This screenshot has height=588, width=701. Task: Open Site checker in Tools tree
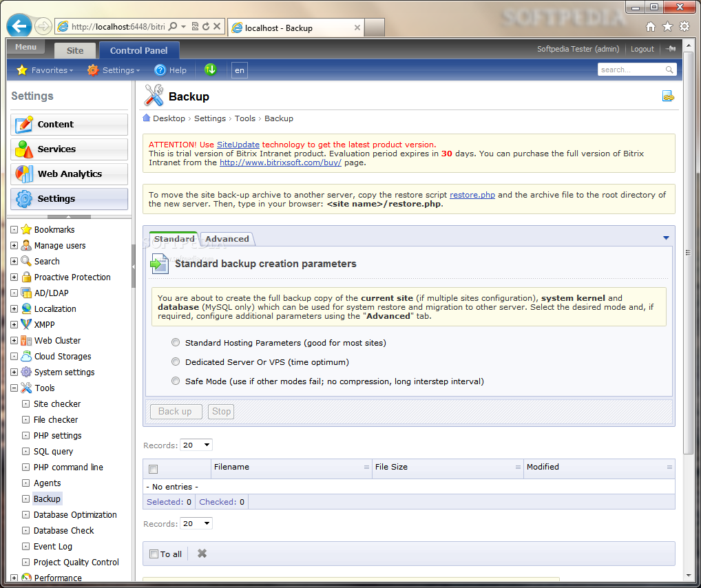pyautogui.click(x=57, y=403)
